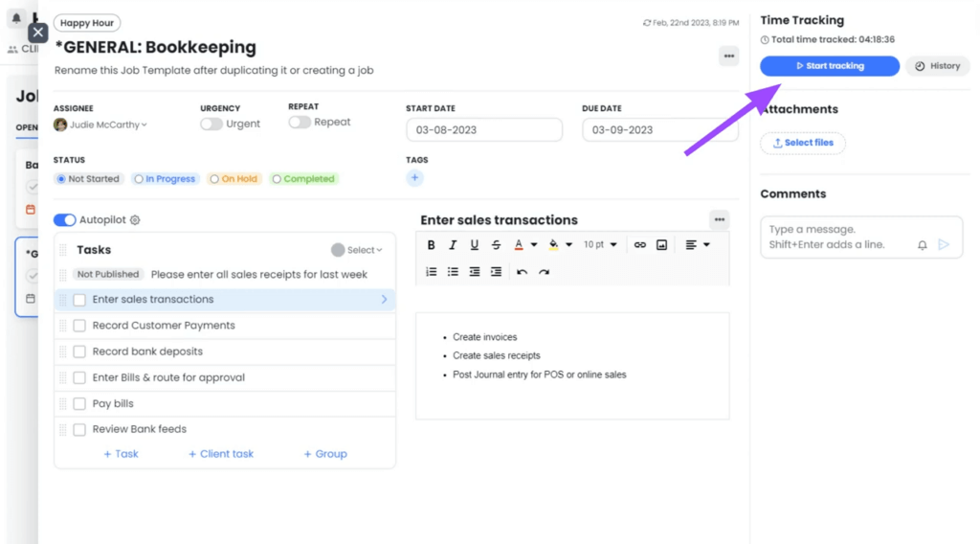
Task: Apply strikethrough text formatting
Action: pos(496,245)
